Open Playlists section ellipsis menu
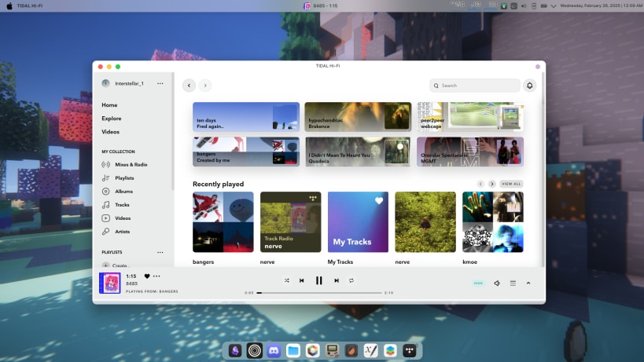644x362 pixels. [x=160, y=252]
